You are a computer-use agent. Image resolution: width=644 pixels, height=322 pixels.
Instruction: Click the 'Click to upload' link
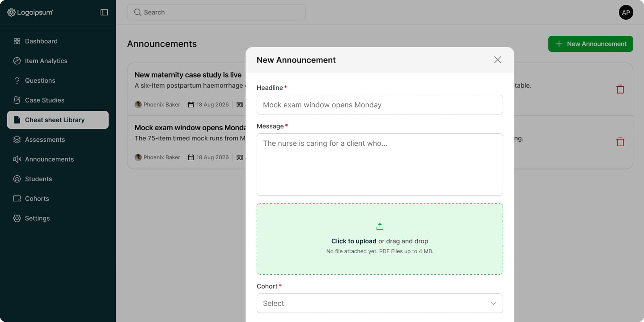(x=353, y=241)
